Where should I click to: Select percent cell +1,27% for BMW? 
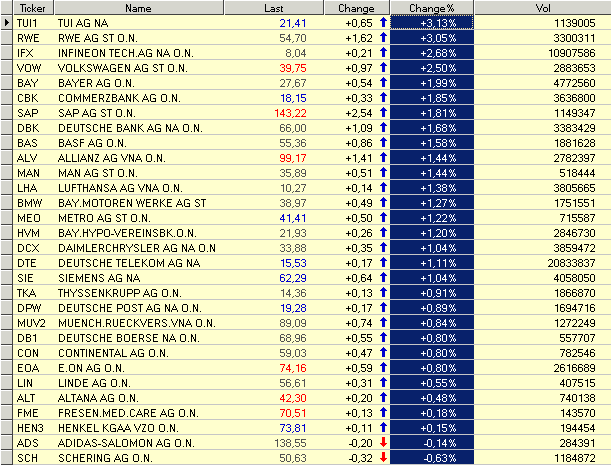[x=432, y=203]
